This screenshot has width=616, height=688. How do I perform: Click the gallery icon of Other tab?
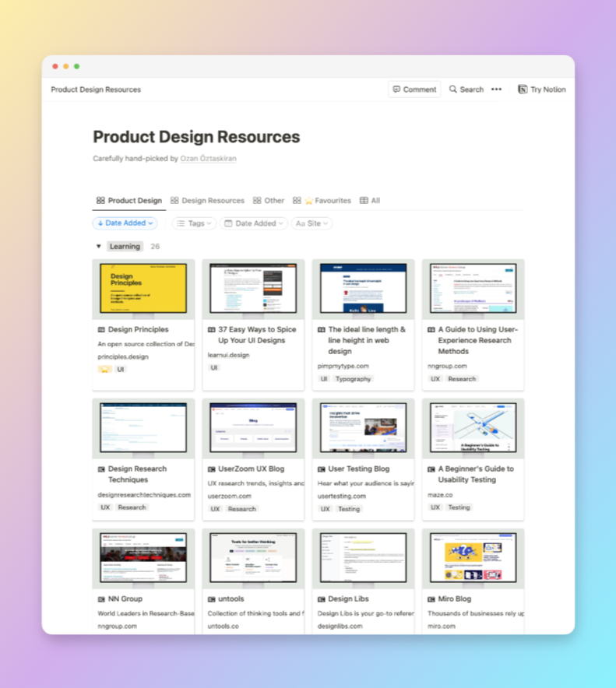click(257, 200)
